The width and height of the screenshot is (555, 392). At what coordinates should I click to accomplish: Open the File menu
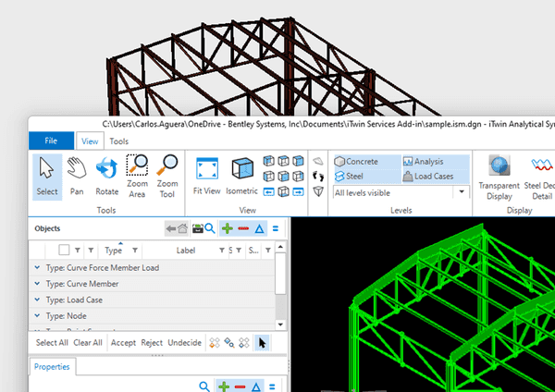click(x=52, y=141)
